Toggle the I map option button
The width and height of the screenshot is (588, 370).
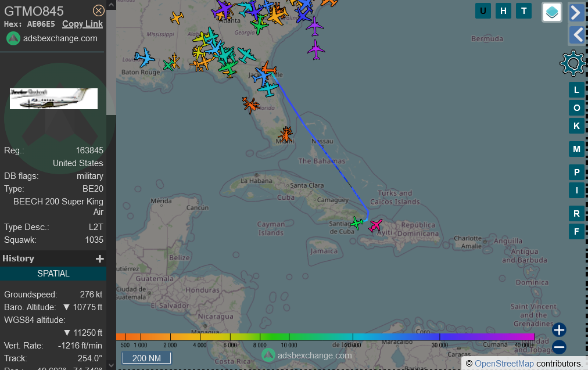pos(576,191)
